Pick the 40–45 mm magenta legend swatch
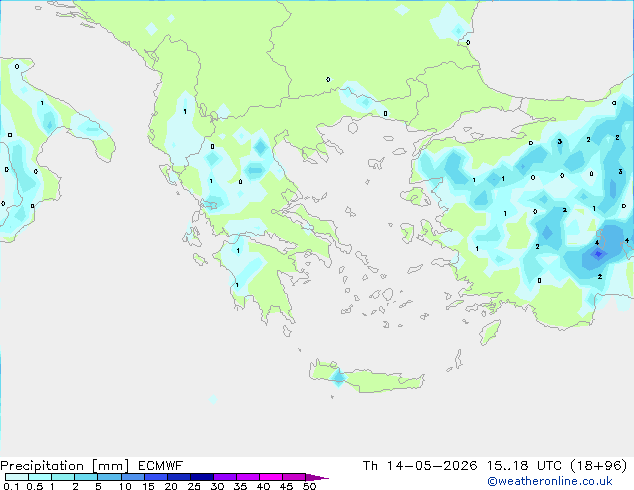 pos(271,477)
